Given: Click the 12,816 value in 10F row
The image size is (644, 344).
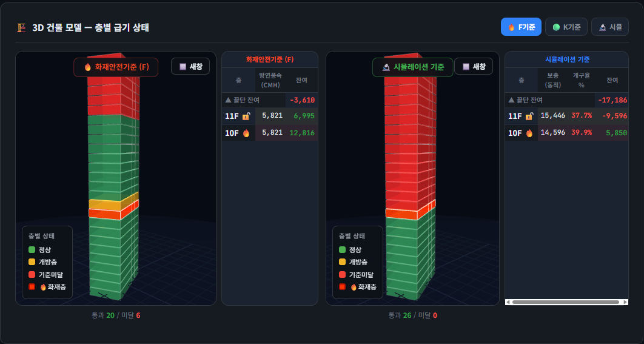Looking at the screenshot, I should click(x=302, y=133).
